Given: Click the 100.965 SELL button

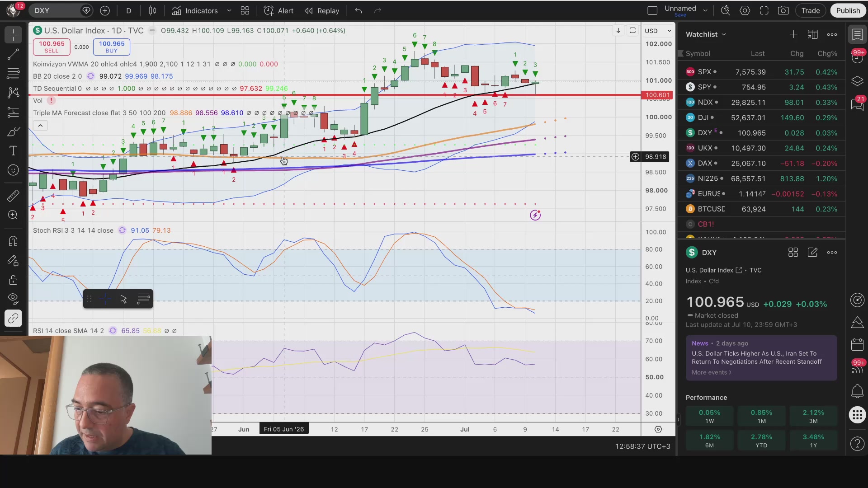Looking at the screenshot, I should point(52,47).
